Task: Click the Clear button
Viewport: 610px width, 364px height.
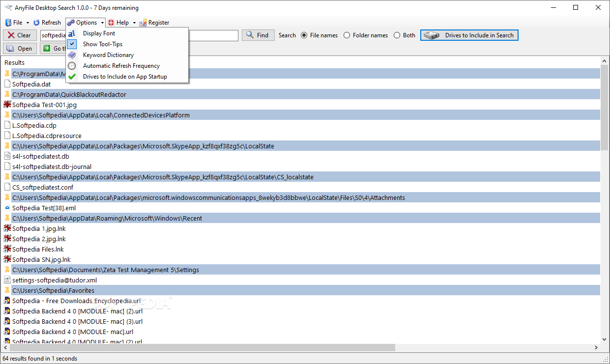Action: click(19, 35)
